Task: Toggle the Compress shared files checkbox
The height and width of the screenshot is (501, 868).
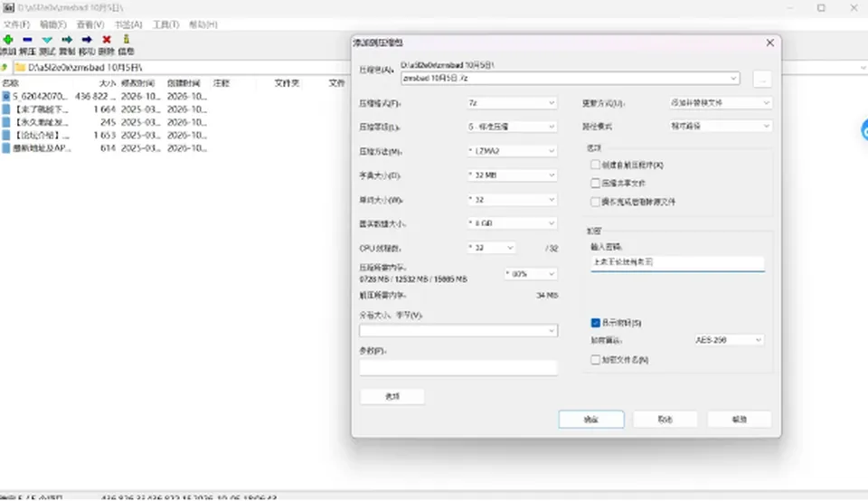Action: 595,183
